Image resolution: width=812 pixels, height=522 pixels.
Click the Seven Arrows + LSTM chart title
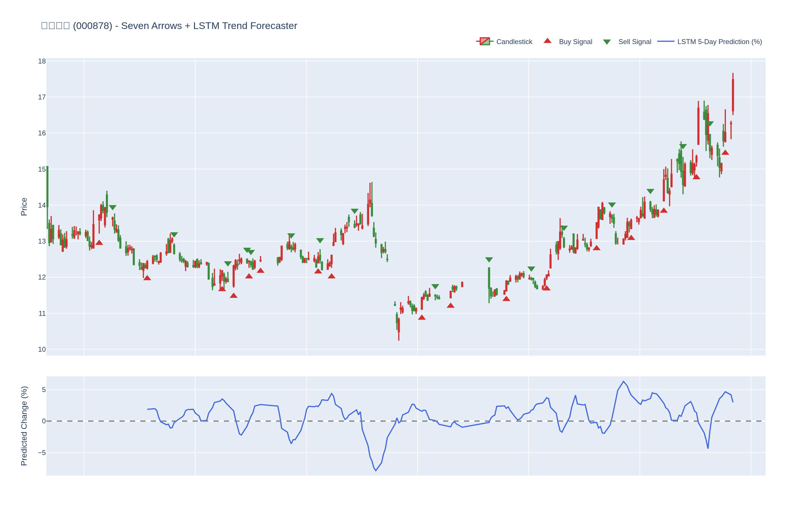pyautogui.click(x=169, y=26)
